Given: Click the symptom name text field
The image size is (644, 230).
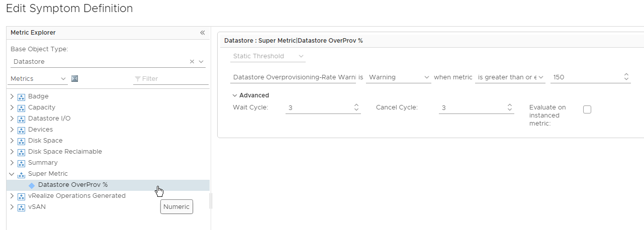Looking at the screenshot, I should pos(294,77).
